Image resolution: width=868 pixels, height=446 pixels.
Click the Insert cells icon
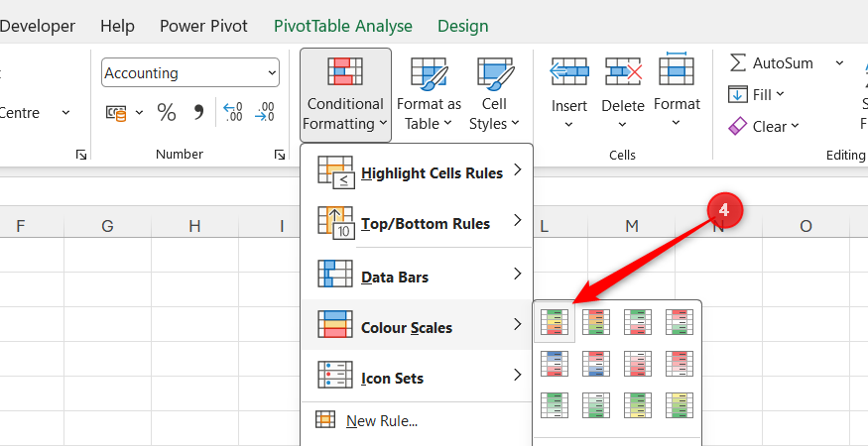click(569, 72)
